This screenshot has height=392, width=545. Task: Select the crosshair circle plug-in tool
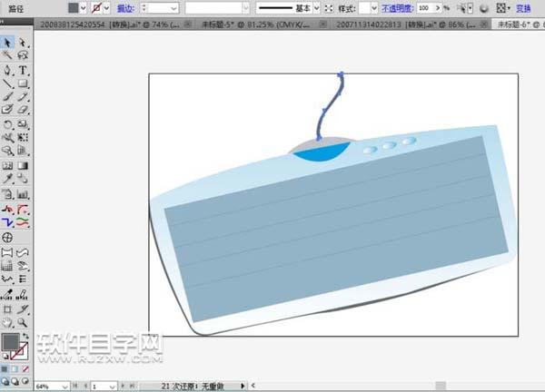7,238
